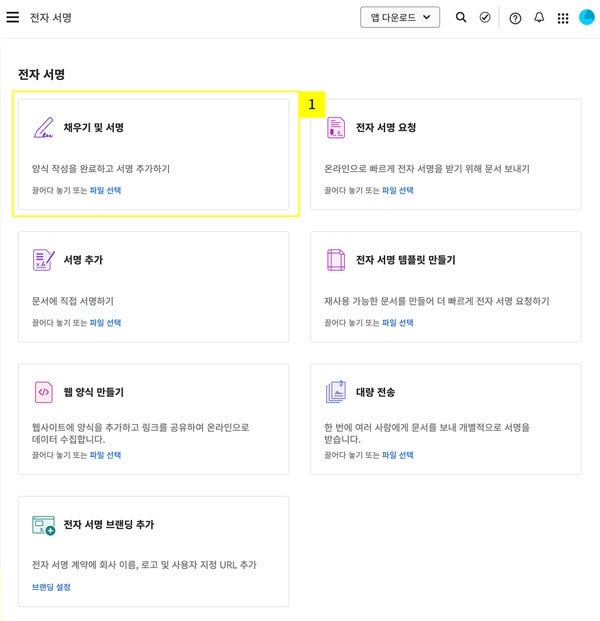Click the 채우기 및 서명 card title
The width and height of the screenshot is (600, 621).
tap(94, 128)
